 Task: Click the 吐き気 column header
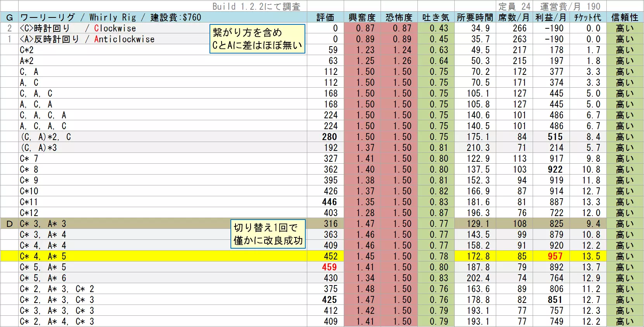pos(436,17)
